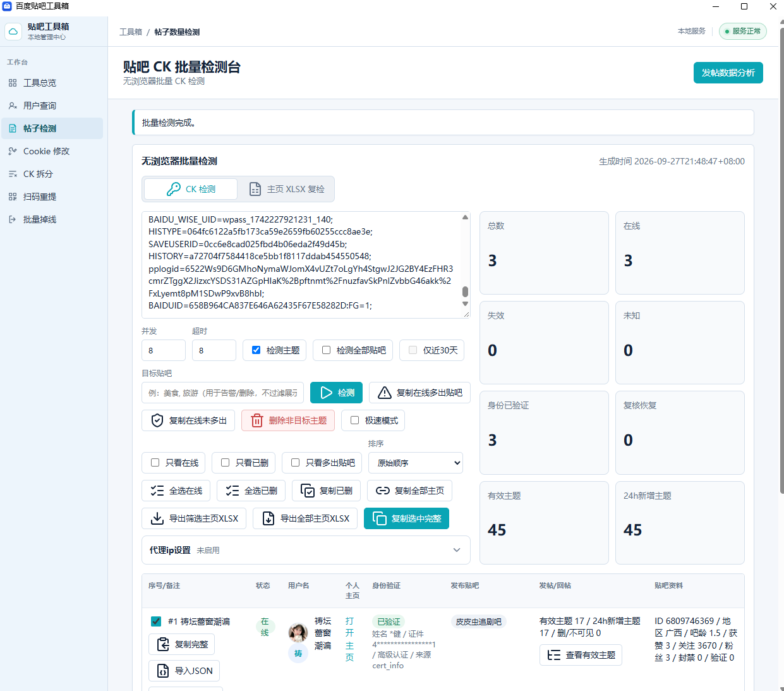
Task: Click the 超时 number input field
Action: 214,350
